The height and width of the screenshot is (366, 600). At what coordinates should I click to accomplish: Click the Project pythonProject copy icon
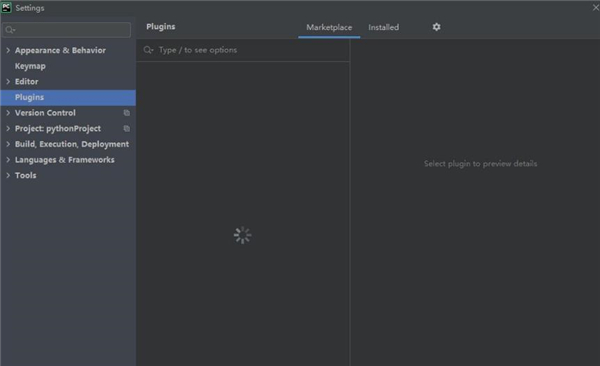point(127,129)
